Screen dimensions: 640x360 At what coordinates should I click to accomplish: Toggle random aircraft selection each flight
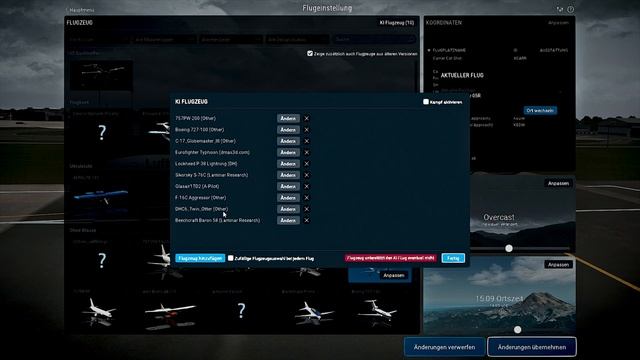(231, 258)
